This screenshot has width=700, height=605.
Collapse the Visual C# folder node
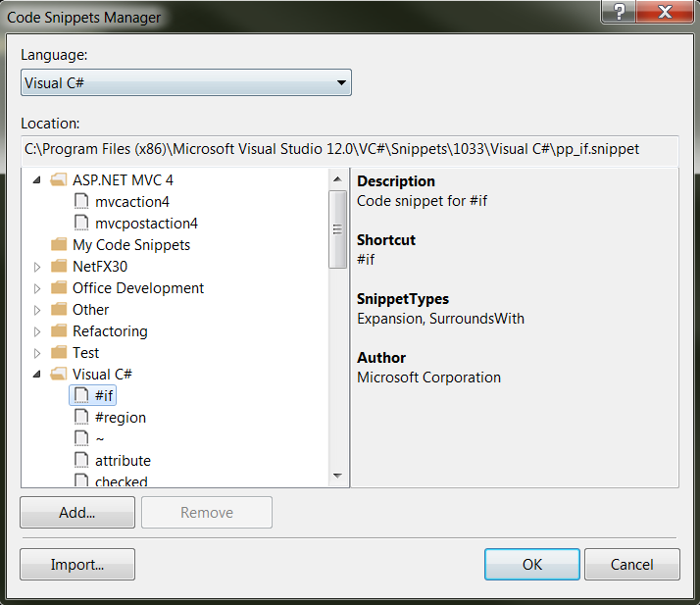(37, 375)
